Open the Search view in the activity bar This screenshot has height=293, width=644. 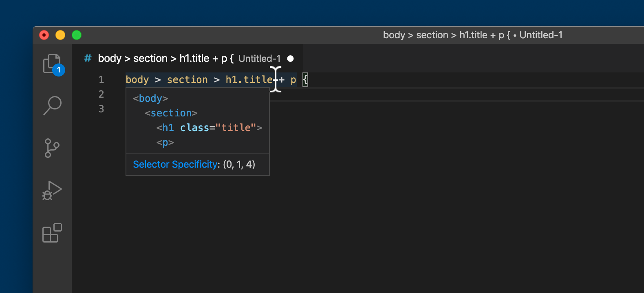[52, 105]
